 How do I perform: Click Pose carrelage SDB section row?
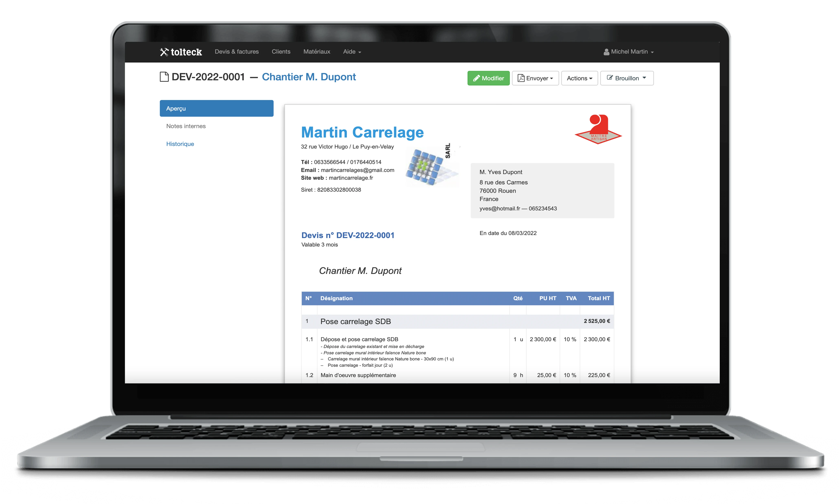pos(457,321)
